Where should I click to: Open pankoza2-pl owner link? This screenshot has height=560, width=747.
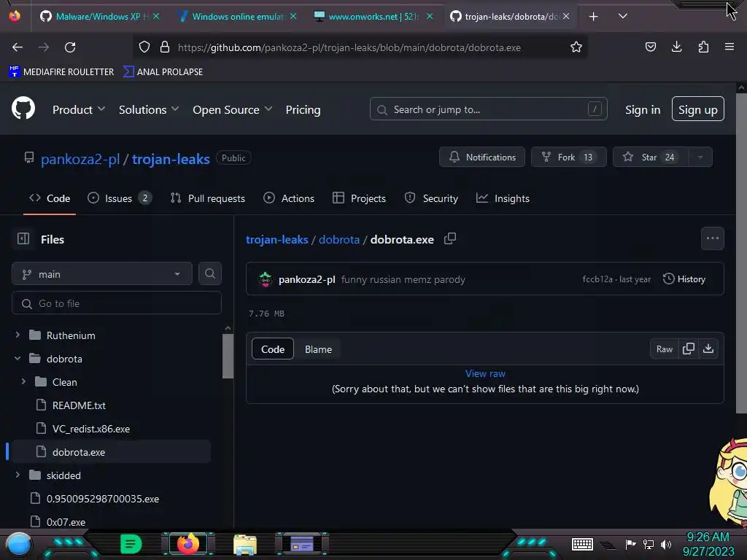[80, 159]
